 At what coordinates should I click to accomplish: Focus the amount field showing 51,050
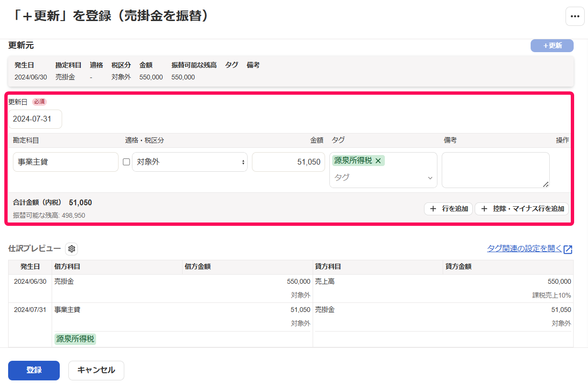click(x=288, y=162)
